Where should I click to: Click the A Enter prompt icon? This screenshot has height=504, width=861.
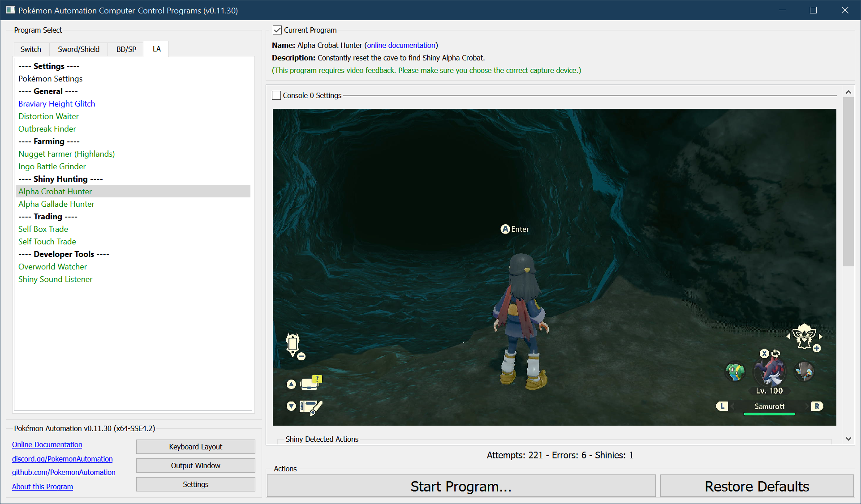click(505, 229)
